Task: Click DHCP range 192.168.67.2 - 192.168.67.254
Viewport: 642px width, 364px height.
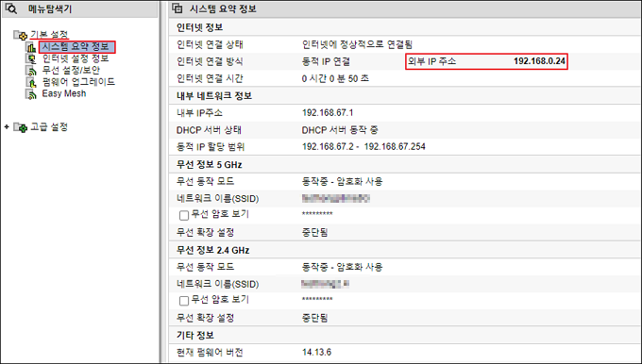Action: pos(363,146)
